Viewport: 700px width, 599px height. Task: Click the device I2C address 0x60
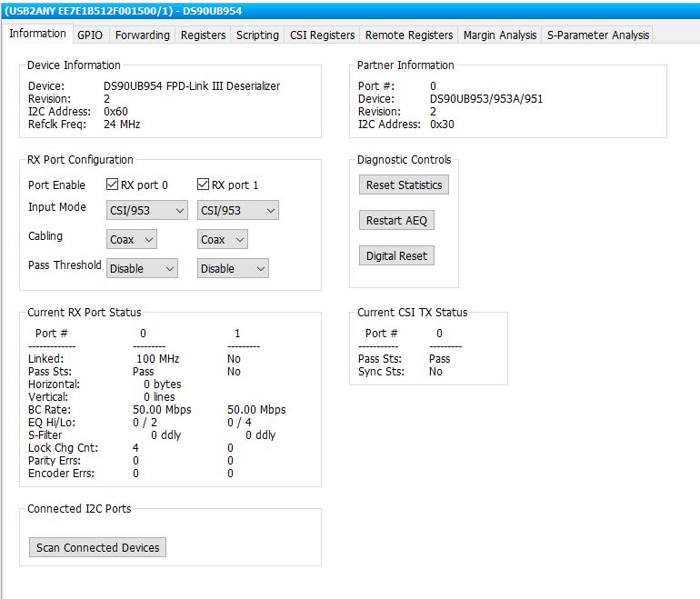[x=115, y=112]
